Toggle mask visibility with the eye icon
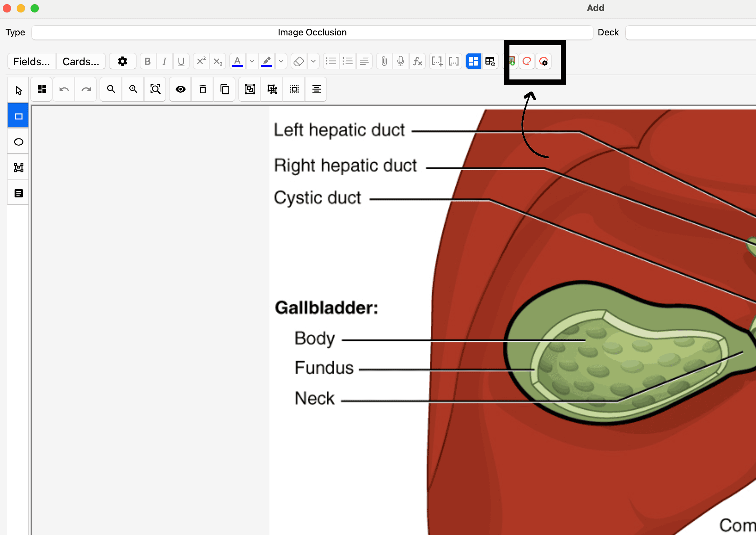The image size is (756, 535). point(180,89)
